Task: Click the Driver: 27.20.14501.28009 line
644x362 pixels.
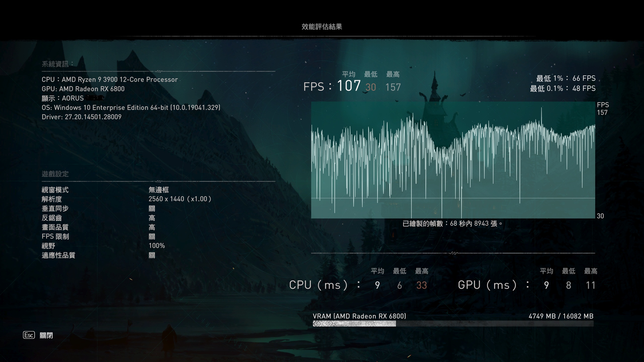Action: tap(82, 117)
